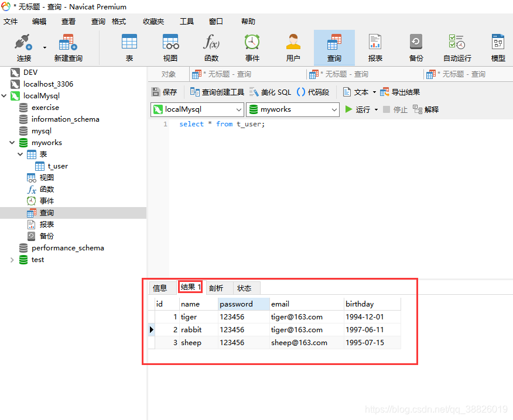
Task: Select the mysql database
Action: pos(41,131)
